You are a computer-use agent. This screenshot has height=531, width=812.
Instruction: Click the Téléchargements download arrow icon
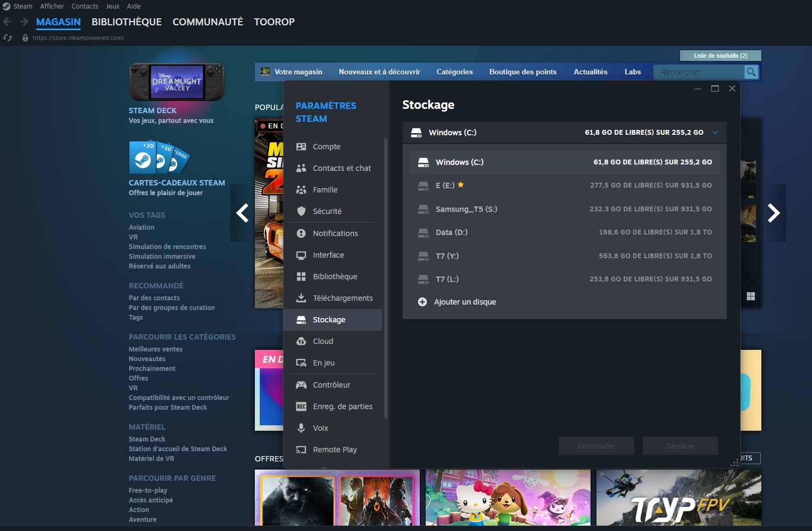(301, 298)
